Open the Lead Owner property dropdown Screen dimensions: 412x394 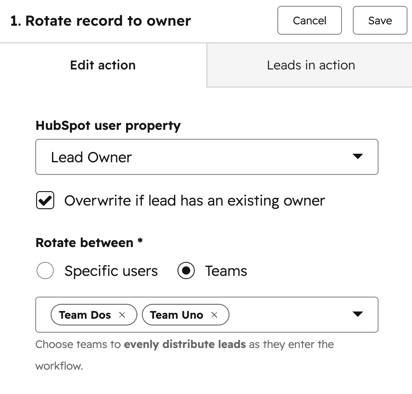click(x=207, y=157)
